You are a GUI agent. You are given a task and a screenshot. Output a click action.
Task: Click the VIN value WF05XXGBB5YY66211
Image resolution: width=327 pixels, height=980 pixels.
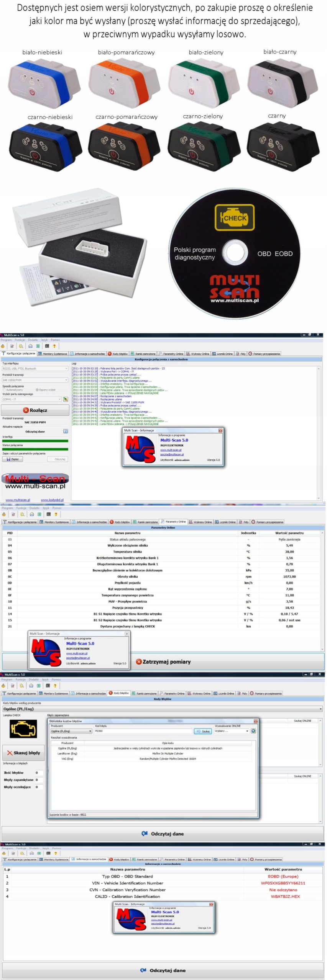click(x=283, y=883)
